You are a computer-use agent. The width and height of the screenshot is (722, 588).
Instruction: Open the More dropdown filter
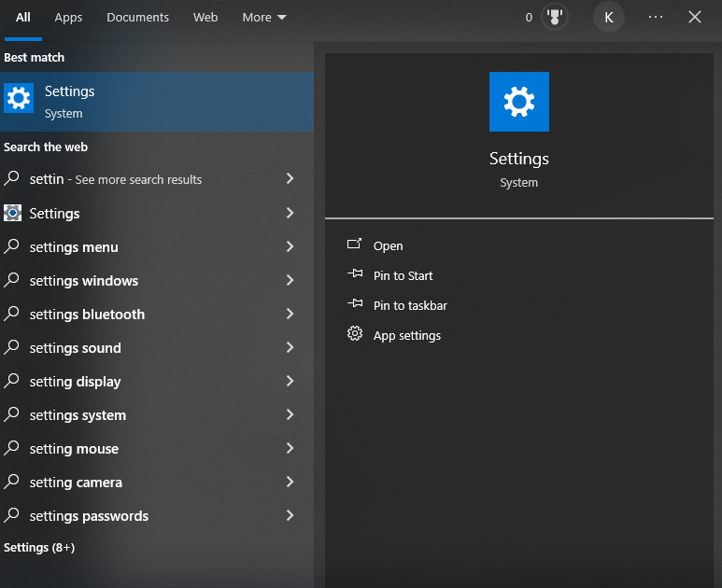(x=264, y=18)
